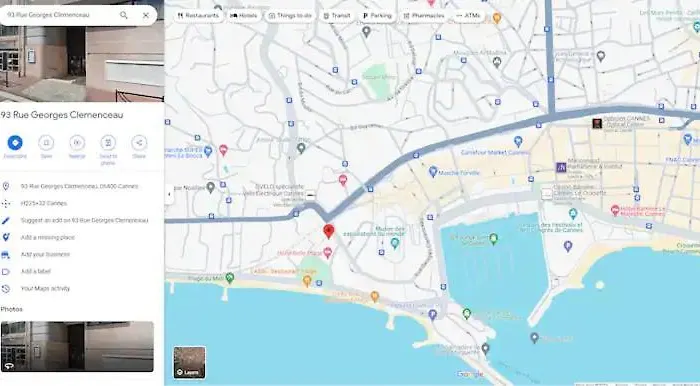This screenshot has height=386, width=700.
Task: Click the Directions button
Action: 15,143
